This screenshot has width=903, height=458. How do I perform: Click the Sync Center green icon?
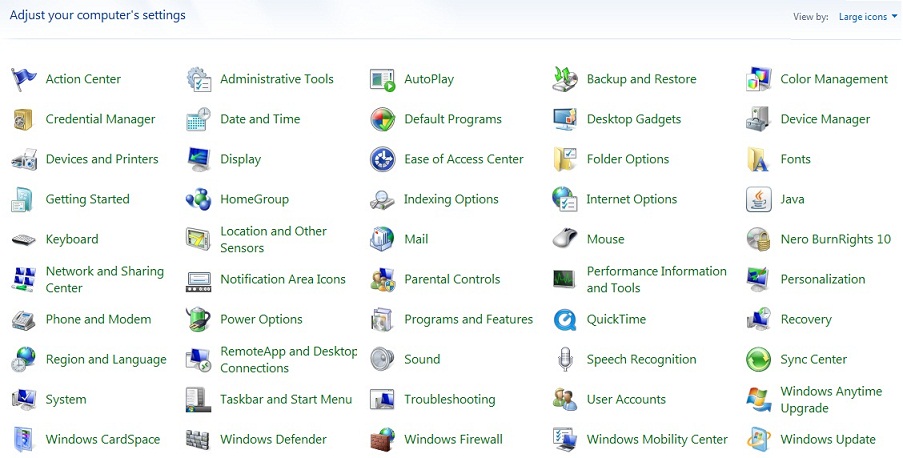coord(758,359)
